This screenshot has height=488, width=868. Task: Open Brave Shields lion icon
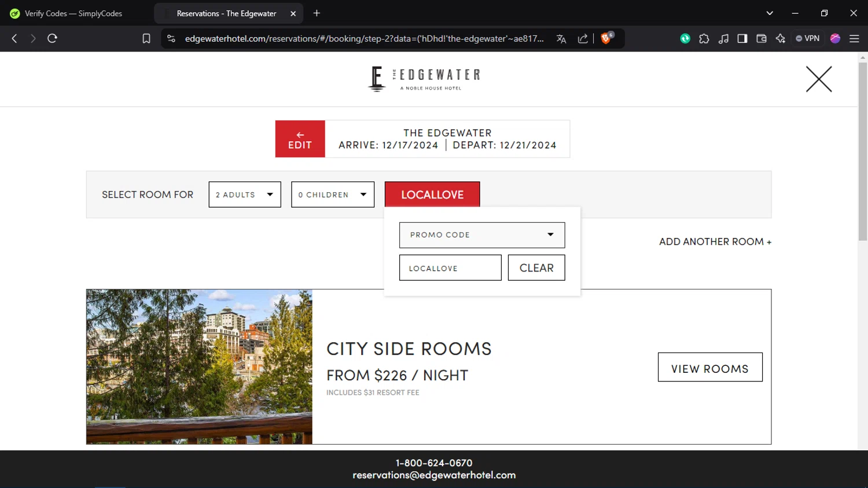[606, 38]
